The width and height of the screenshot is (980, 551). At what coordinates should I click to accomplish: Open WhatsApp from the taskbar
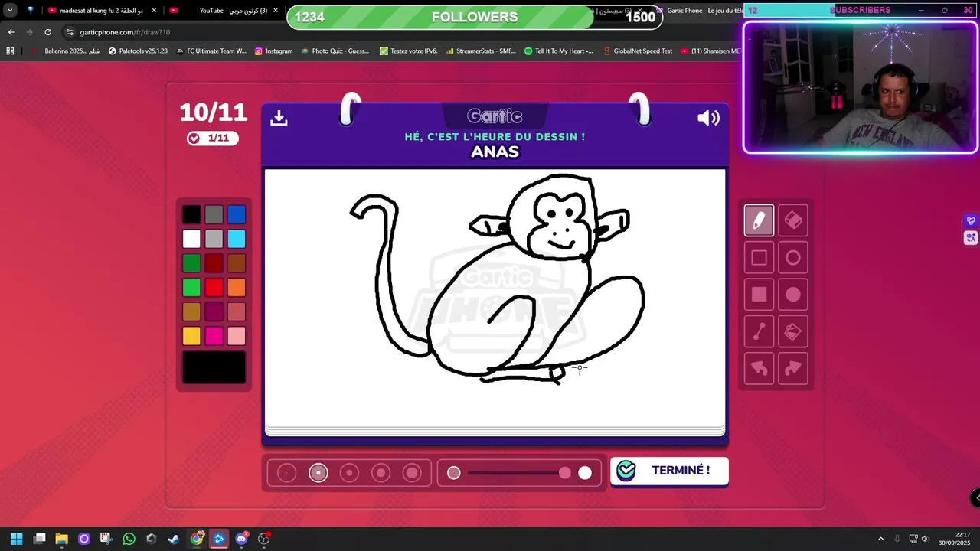pos(129,539)
